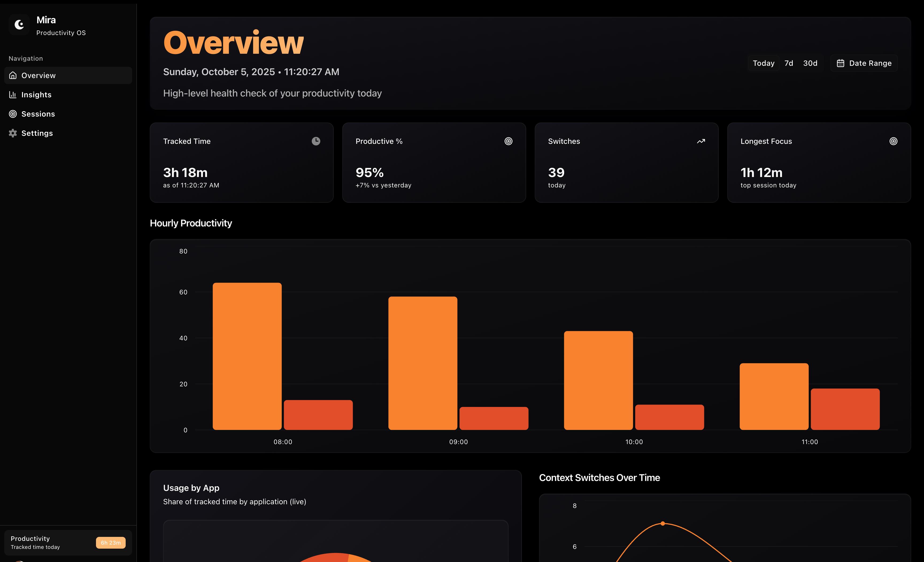Click the target icon on Productive % card
Viewport: 924px width, 562px height.
[508, 141]
